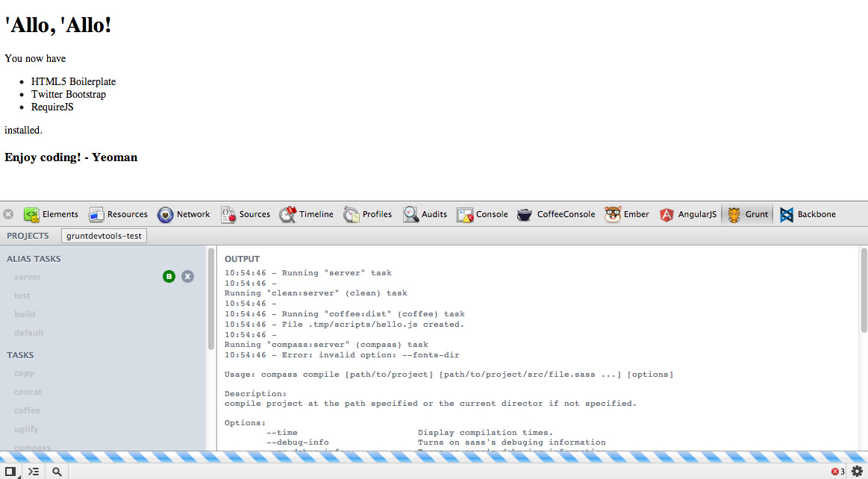Open the Timeline panel

(307, 214)
